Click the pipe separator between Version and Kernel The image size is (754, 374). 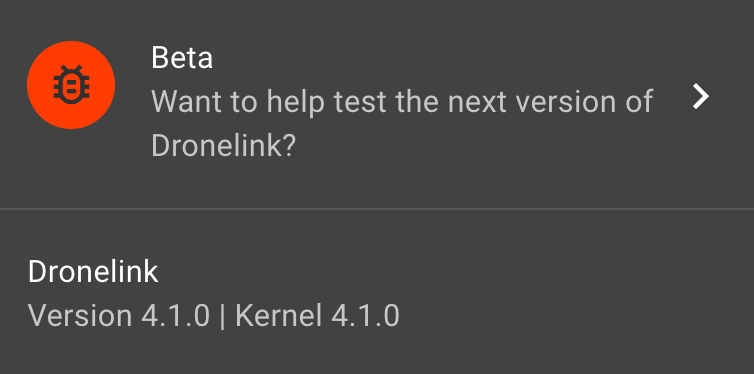(x=222, y=316)
